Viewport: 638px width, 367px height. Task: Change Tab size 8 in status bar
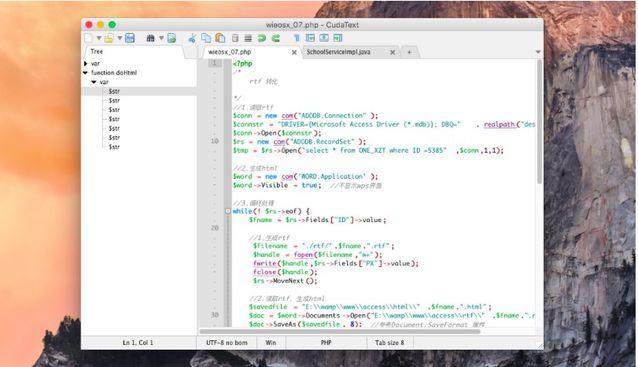coord(389,343)
